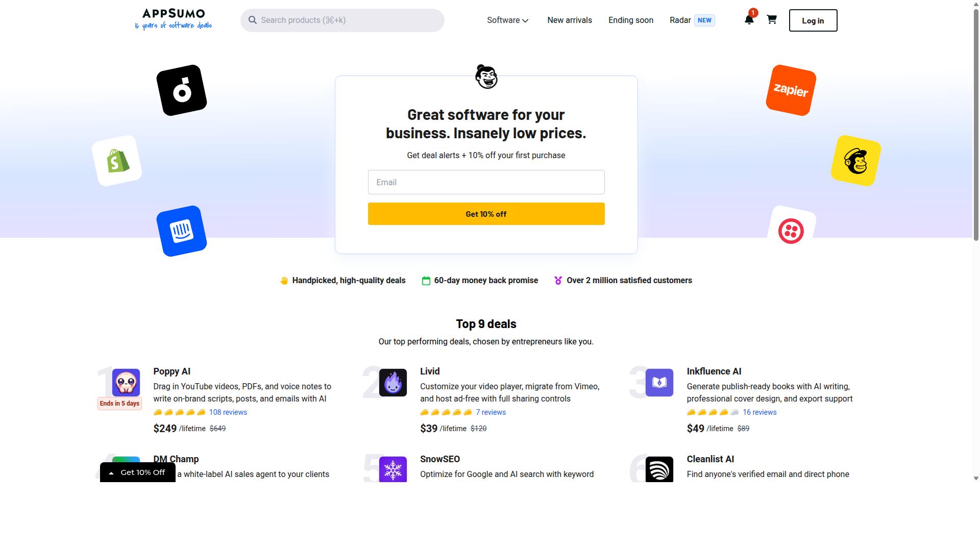Open 16 reviews for Inkfluence AI

point(759,412)
